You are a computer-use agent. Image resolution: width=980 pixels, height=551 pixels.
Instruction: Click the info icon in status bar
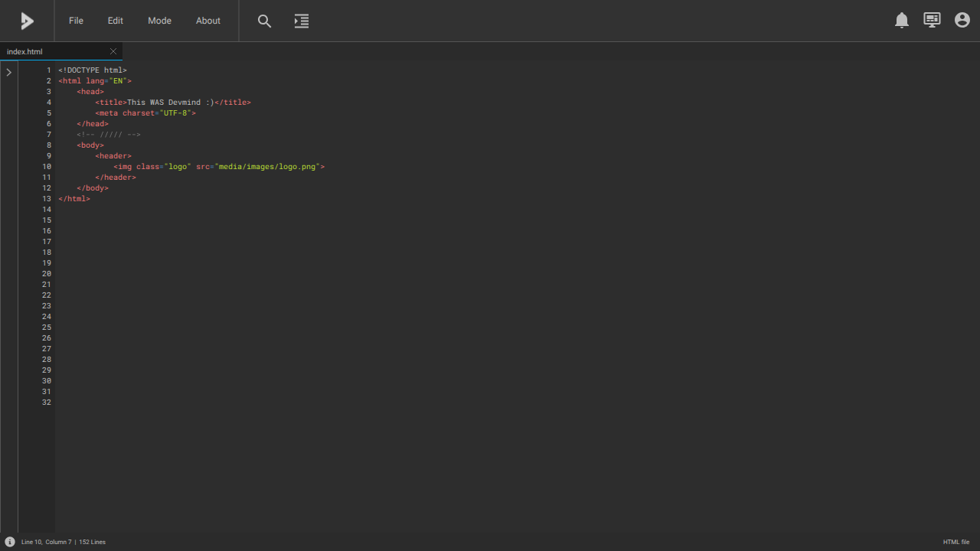[10, 542]
